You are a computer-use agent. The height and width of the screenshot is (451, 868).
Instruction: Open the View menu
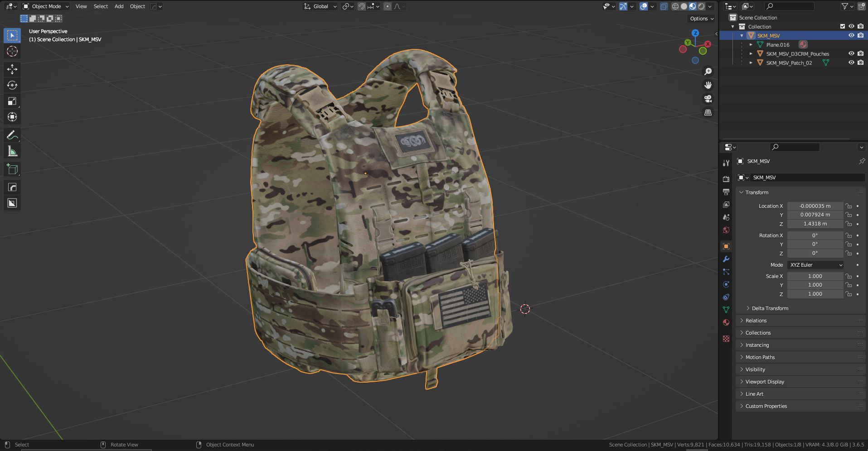81,6
